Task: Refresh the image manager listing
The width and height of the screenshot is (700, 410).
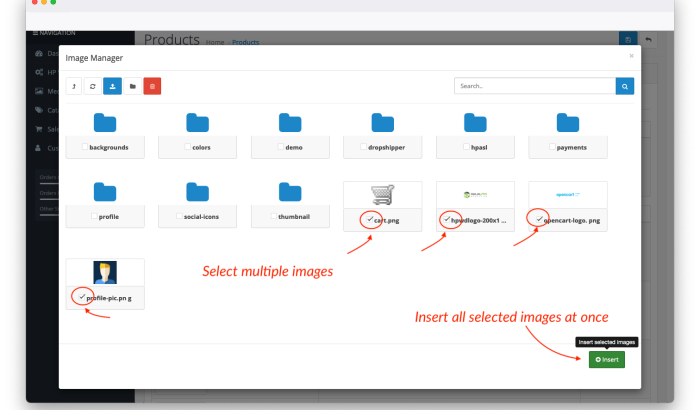Action: coord(93,86)
